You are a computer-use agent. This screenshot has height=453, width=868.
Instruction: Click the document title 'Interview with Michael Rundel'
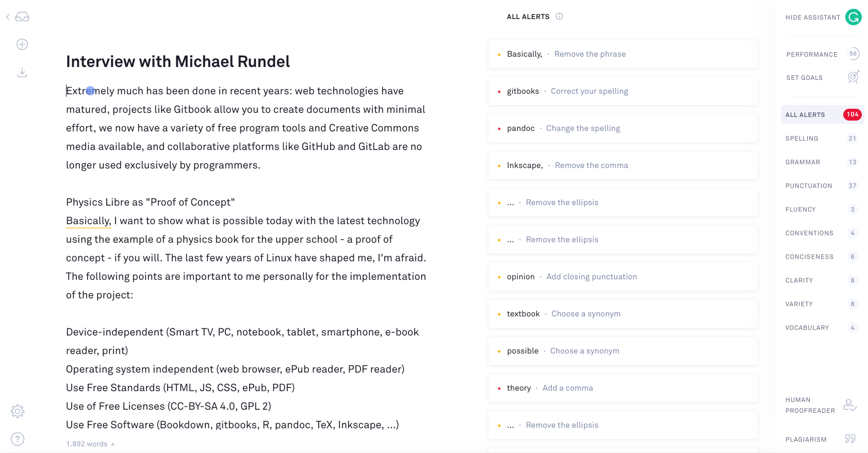178,61
